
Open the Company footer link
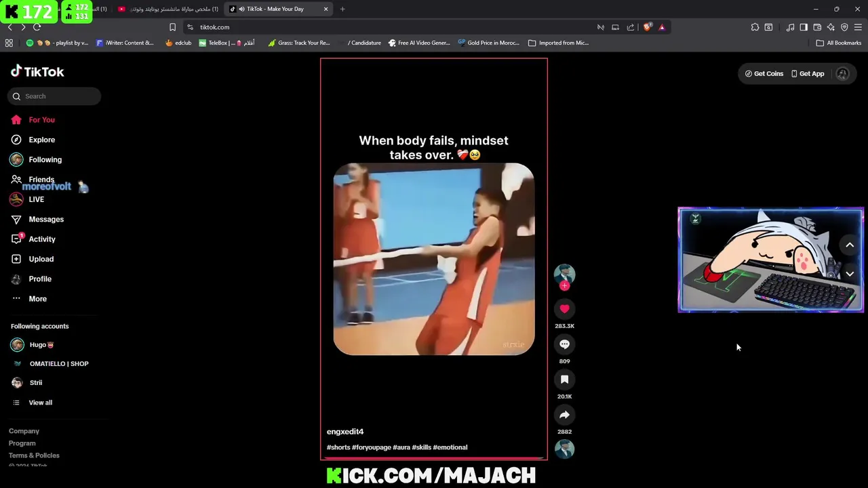pos(24,431)
